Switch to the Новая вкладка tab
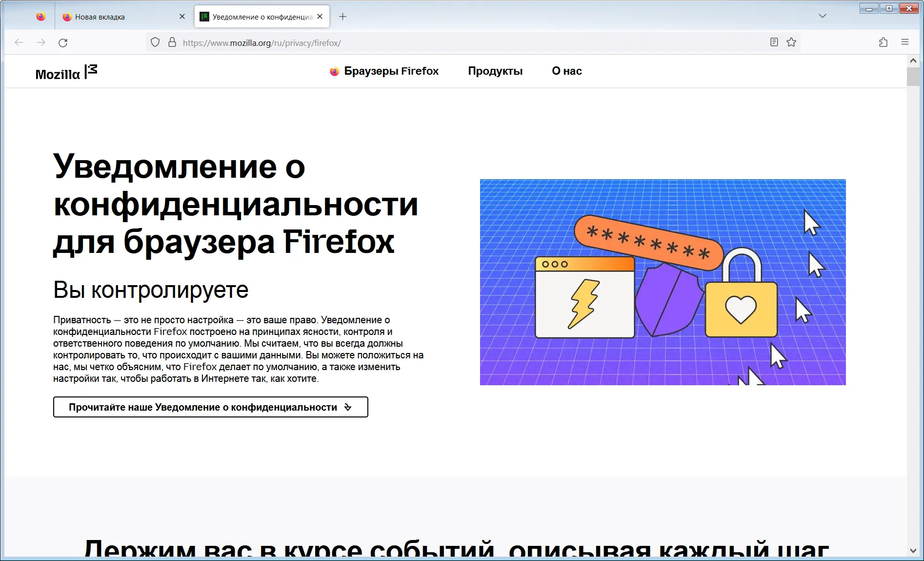The image size is (924, 561). pyautogui.click(x=124, y=17)
